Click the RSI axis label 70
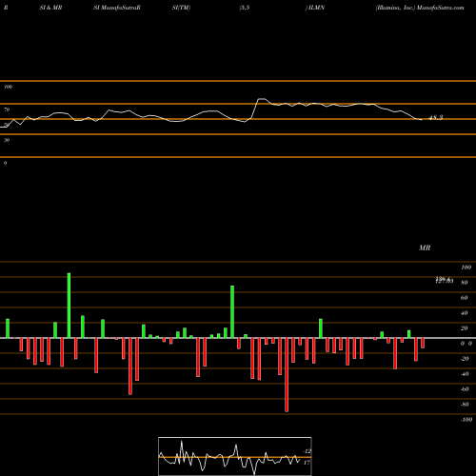This screenshot has width=476, height=476. pyautogui.click(x=7, y=109)
